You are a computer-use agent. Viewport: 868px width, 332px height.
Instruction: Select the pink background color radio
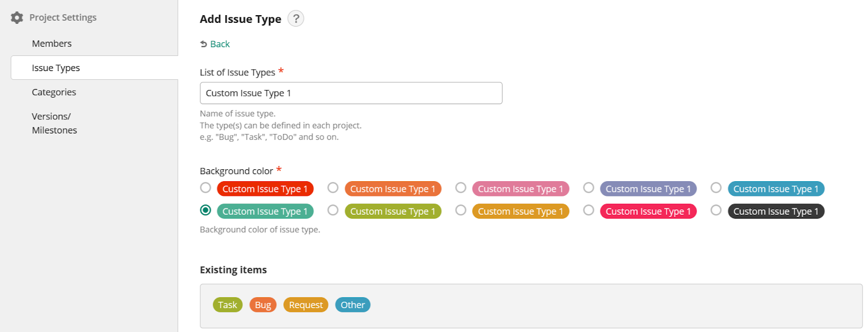coord(461,188)
